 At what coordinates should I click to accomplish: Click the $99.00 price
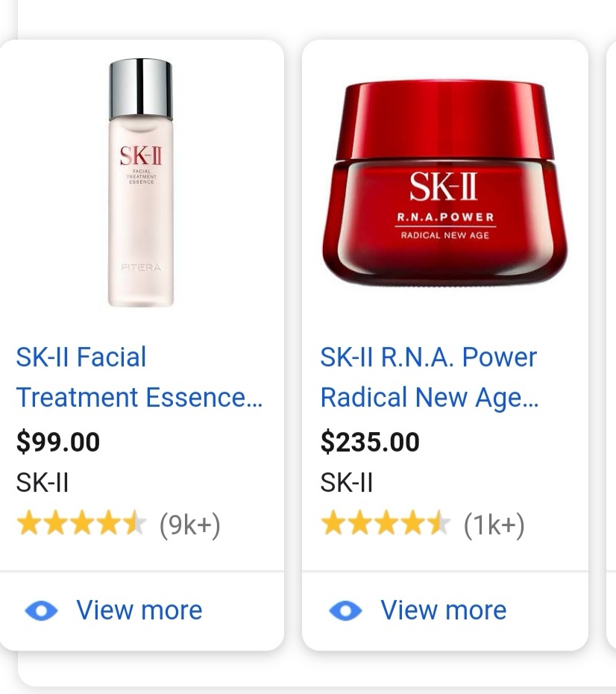tap(58, 442)
